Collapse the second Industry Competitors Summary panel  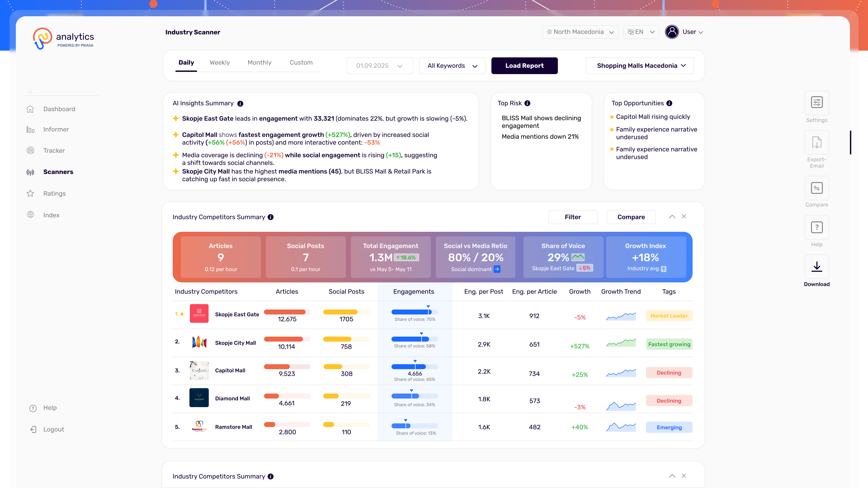tap(672, 476)
